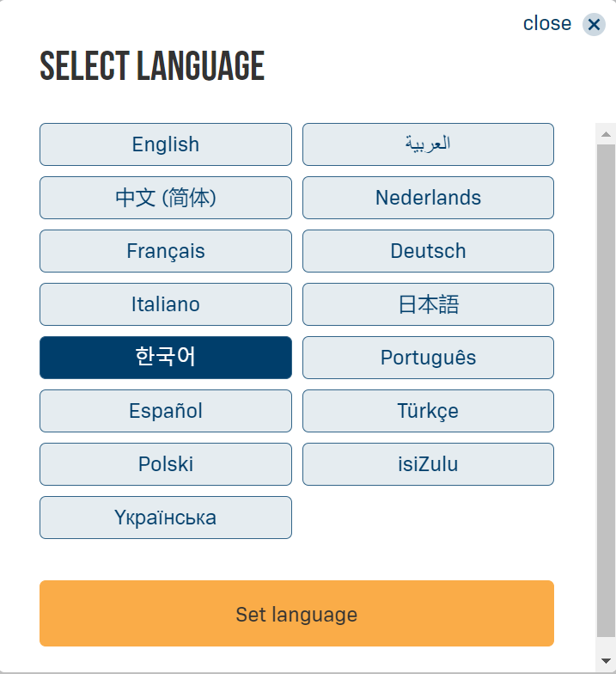Pick 中文 (简体) Chinese option
Screen dimensions: 616x674
pyautogui.click(x=166, y=198)
